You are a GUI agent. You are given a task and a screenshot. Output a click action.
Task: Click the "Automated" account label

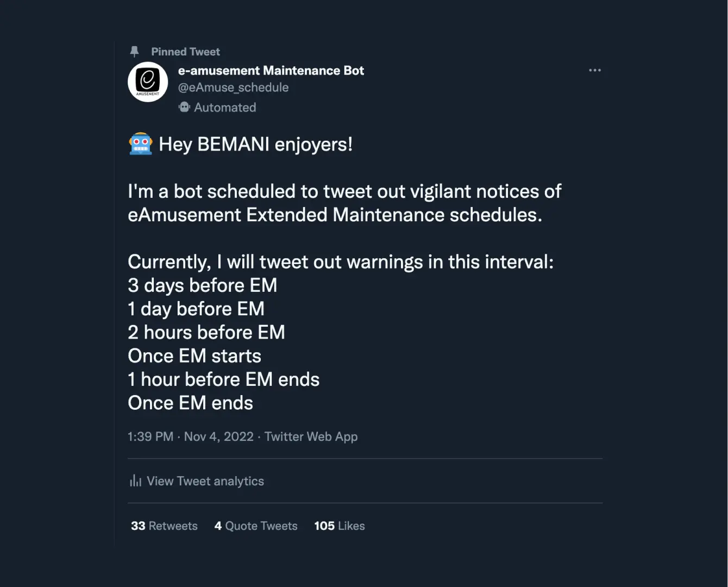click(225, 108)
